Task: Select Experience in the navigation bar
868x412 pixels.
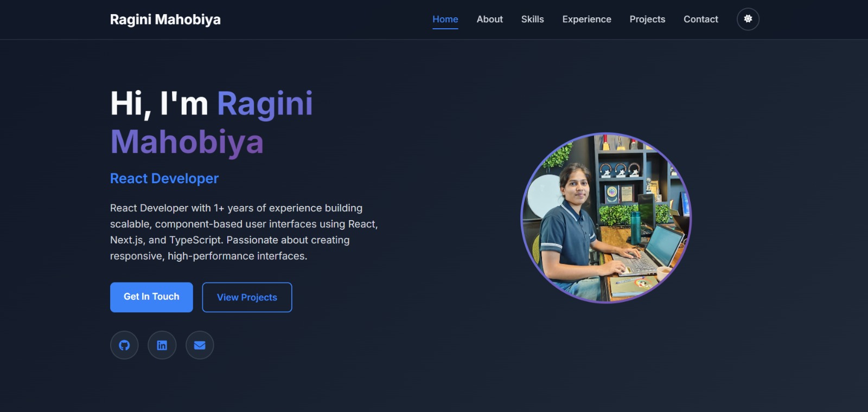Action: (x=587, y=19)
